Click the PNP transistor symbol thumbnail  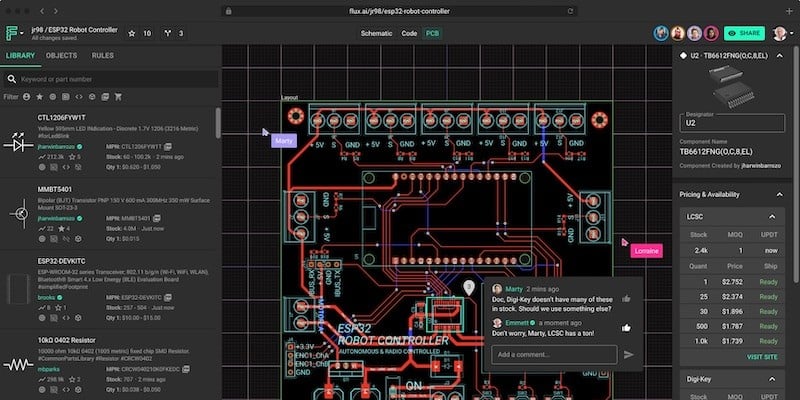19,214
